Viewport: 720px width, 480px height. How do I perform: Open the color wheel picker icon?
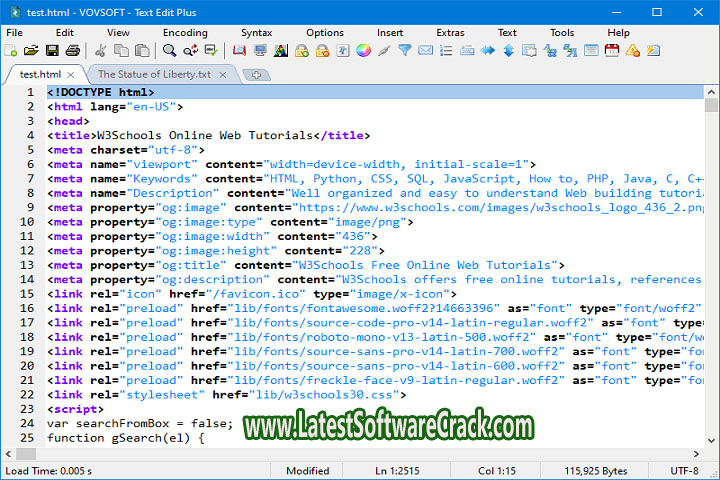(363, 50)
